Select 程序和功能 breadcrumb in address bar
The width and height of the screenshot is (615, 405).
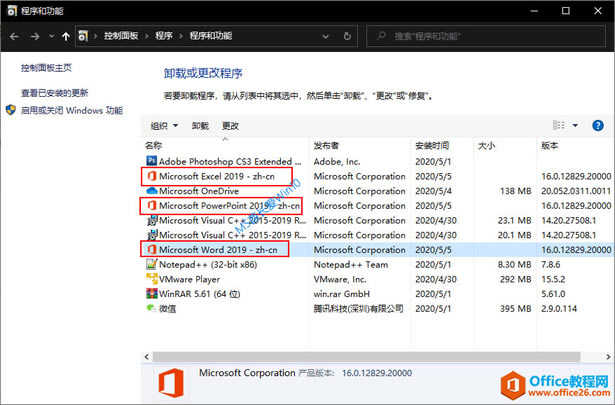211,36
